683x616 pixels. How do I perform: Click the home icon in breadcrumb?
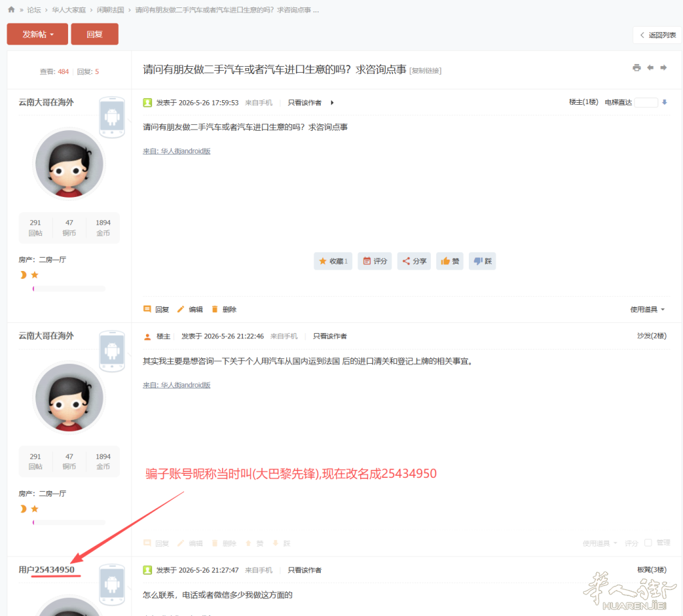pyautogui.click(x=11, y=9)
